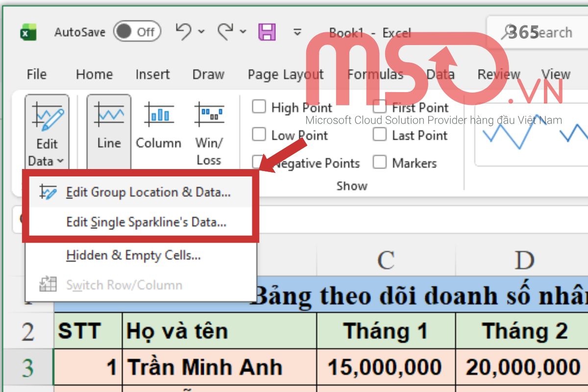Viewport: 588px width, 392px height.
Task: Choose Edit Single Sparkline's Data menu item
Action: 141,222
